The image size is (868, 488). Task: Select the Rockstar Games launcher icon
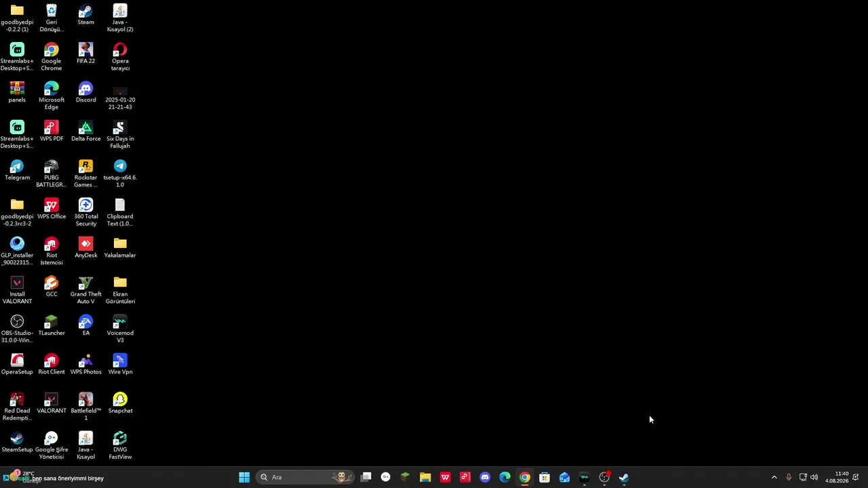point(85,174)
